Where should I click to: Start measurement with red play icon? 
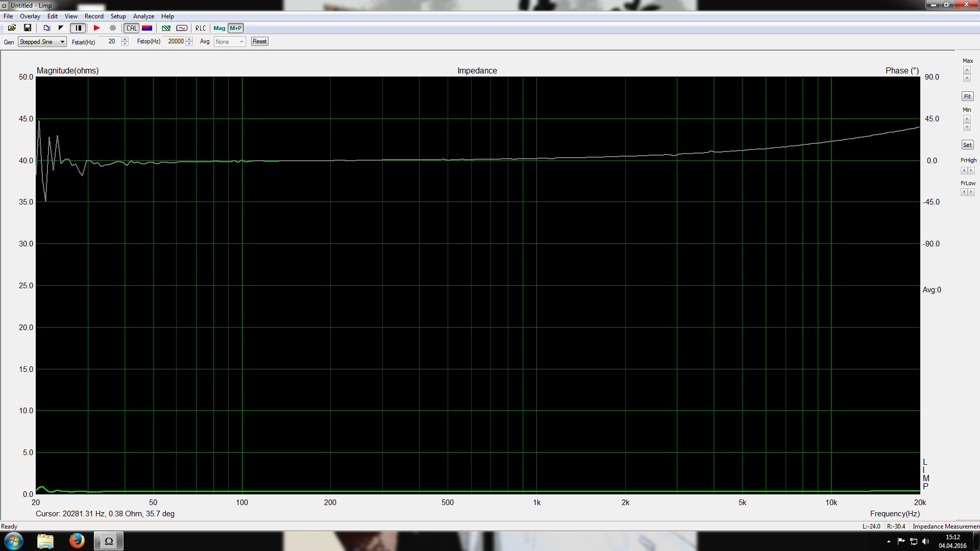pos(96,28)
